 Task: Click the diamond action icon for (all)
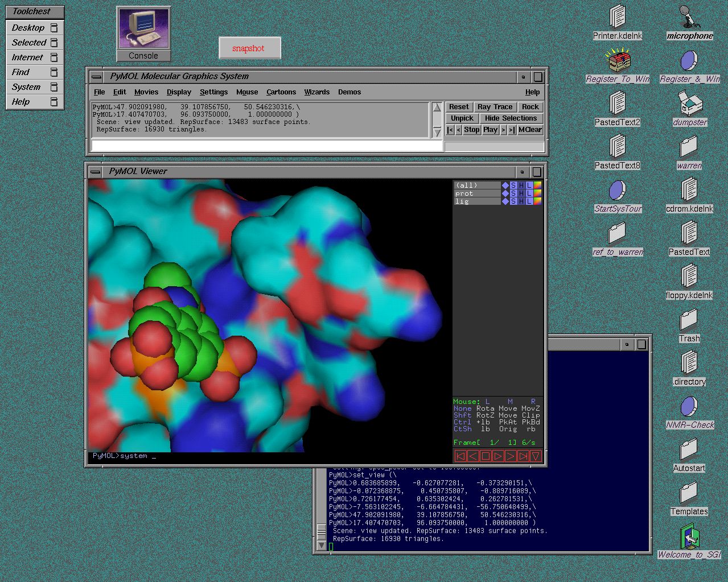(x=505, y=185)
